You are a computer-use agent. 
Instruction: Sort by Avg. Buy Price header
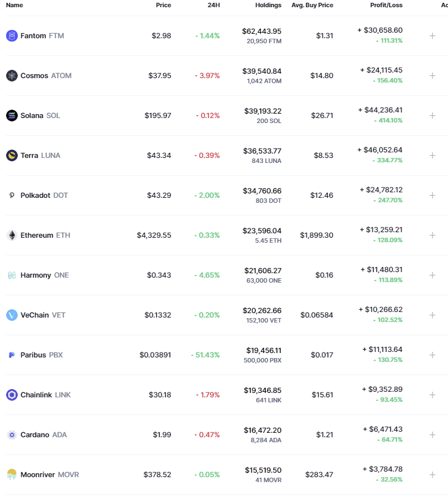312,5
